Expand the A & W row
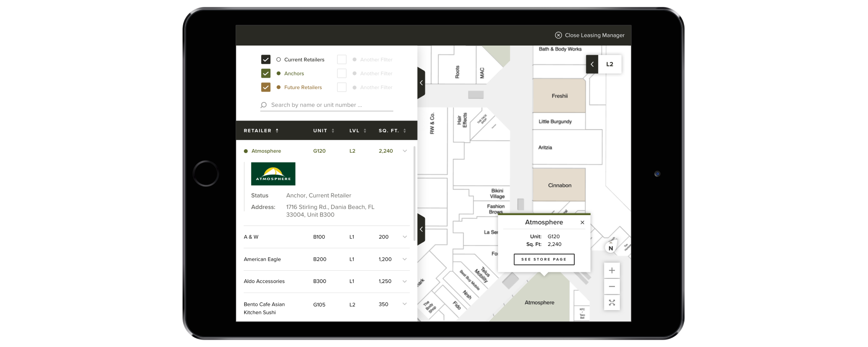The height and width of the screenshot is (347, 868). tap(405, 237)
